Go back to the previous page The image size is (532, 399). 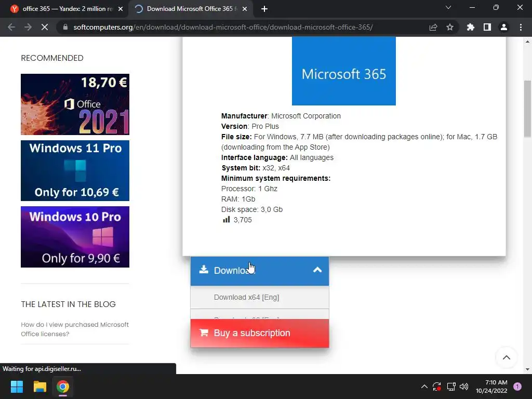11,27
